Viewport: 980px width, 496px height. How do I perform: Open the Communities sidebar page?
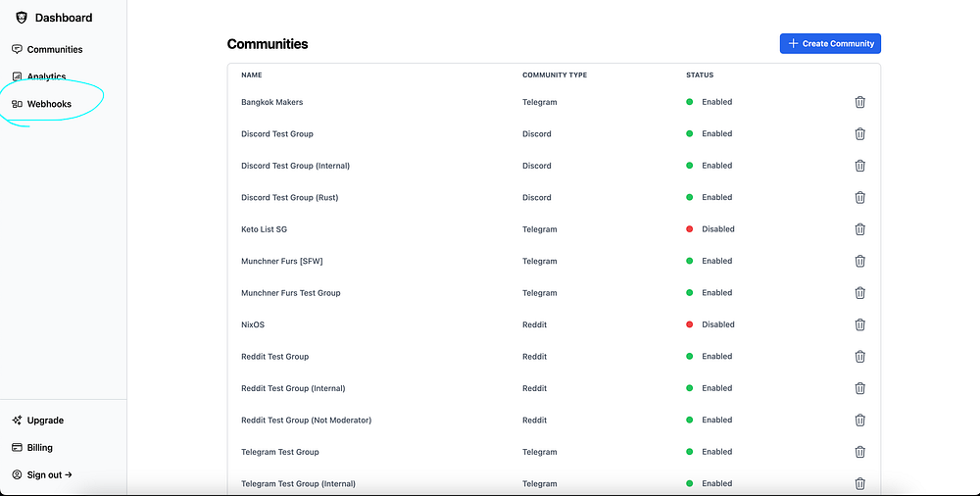pos(54,49)
